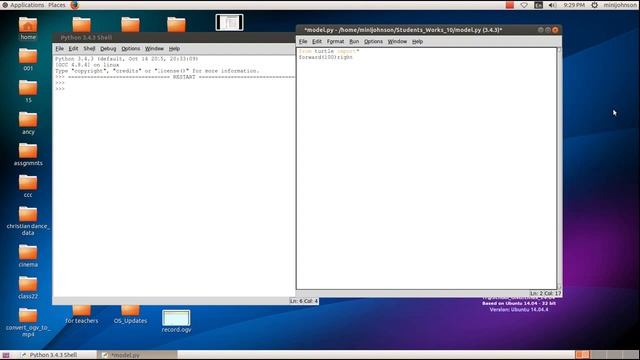Maximize the model.py editor window
This screenshot has height=360, width=640.
(x=548, y=30)
